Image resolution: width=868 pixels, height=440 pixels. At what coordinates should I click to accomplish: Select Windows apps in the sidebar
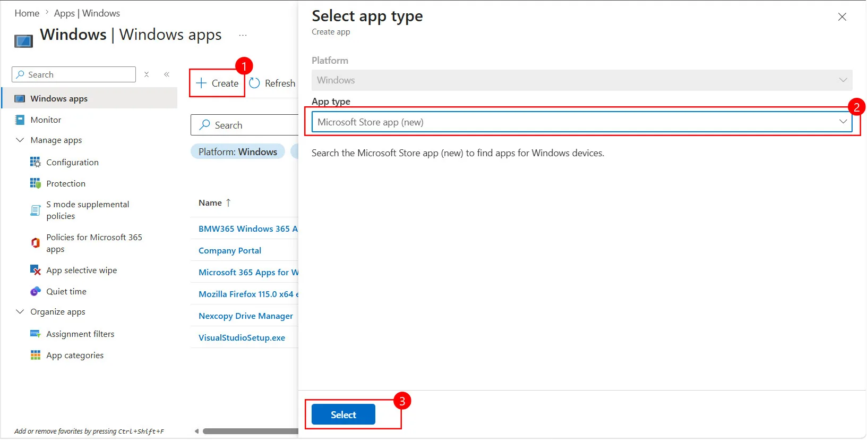90,99
